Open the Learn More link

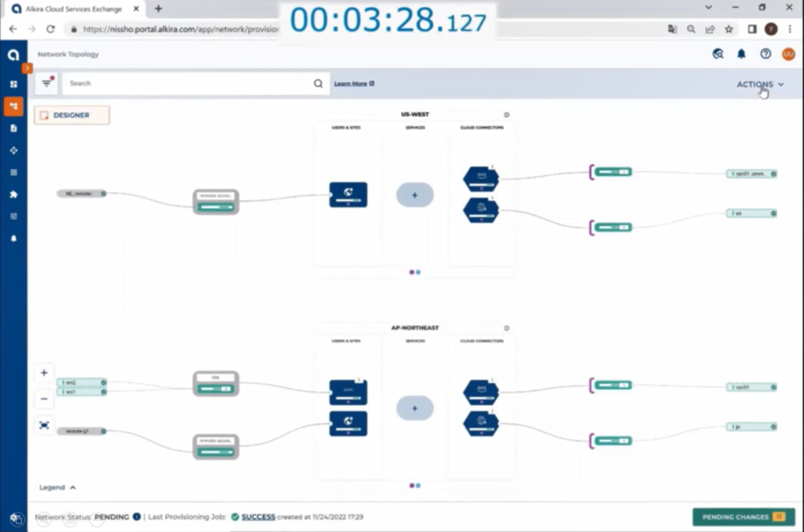tap(354, 83)
